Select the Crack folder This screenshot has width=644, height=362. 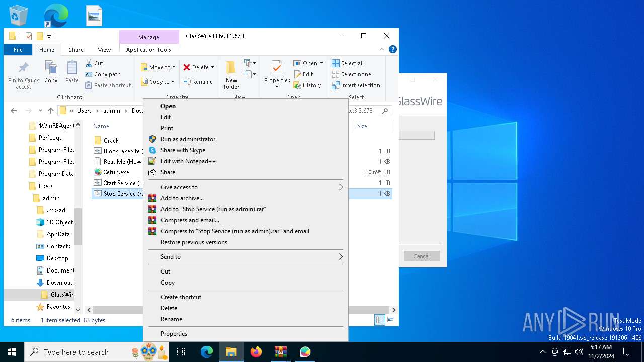tap(111, 141)
